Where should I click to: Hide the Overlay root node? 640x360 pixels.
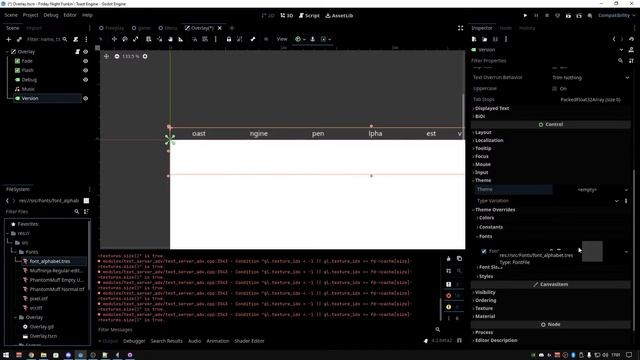click(86, 52)
